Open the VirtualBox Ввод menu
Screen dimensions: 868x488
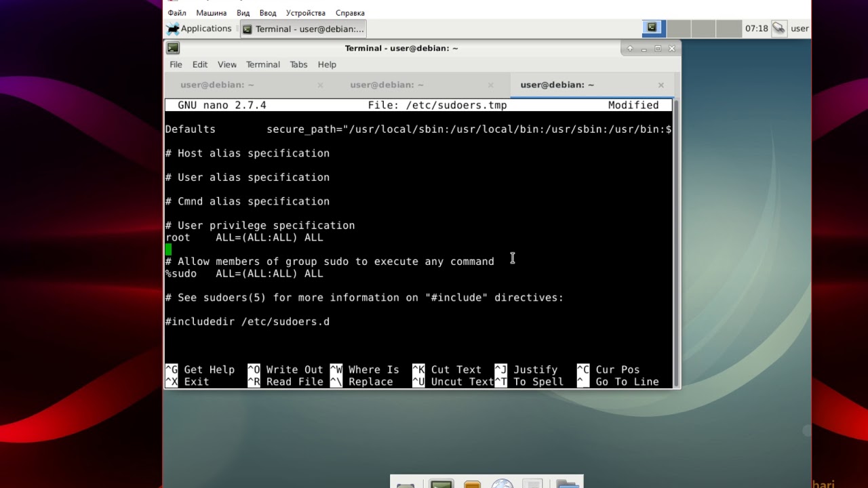(x=268, y=13)
